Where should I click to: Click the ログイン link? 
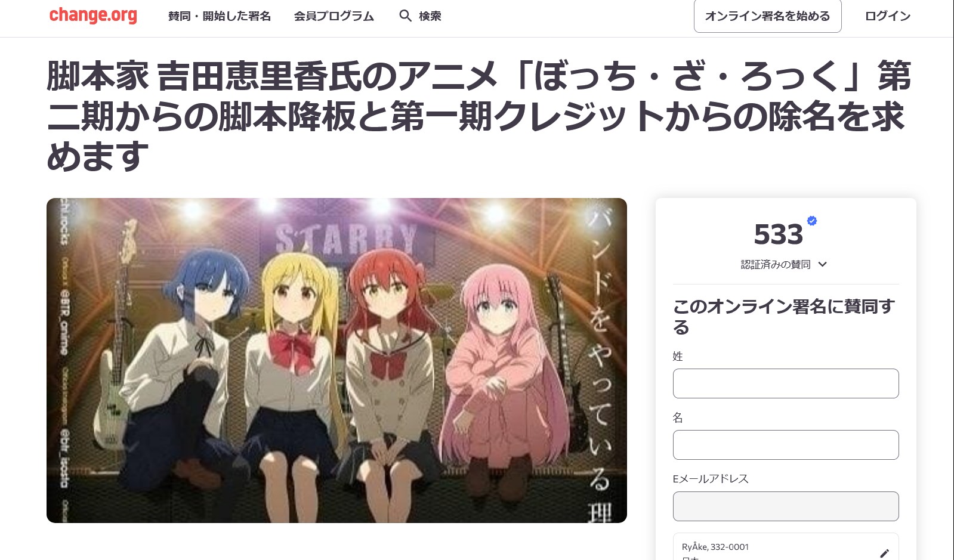tap(888, 16)
